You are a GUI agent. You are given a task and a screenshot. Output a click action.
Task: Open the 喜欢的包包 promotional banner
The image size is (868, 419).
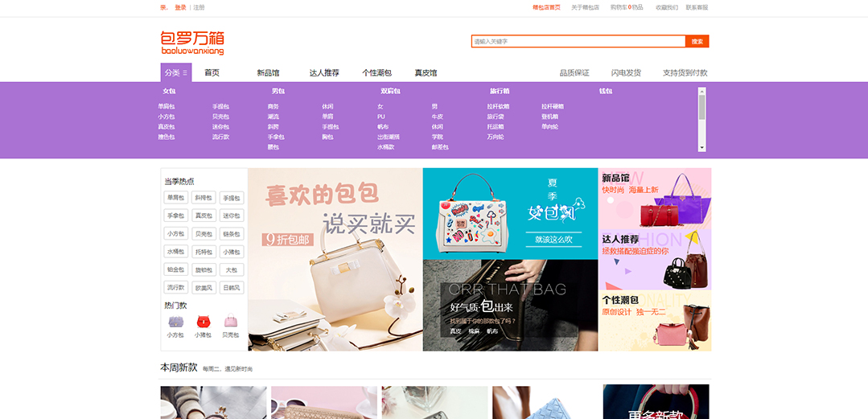[335, 259]
